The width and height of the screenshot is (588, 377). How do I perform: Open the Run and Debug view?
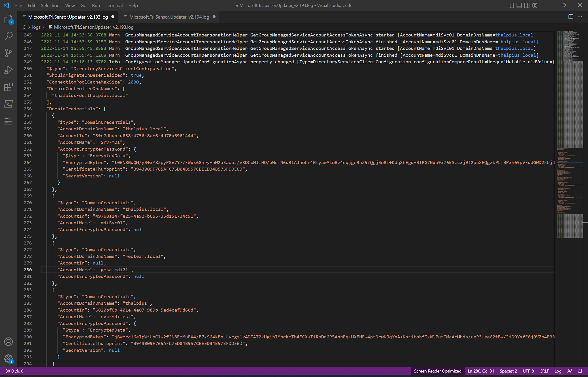point(8,70)
